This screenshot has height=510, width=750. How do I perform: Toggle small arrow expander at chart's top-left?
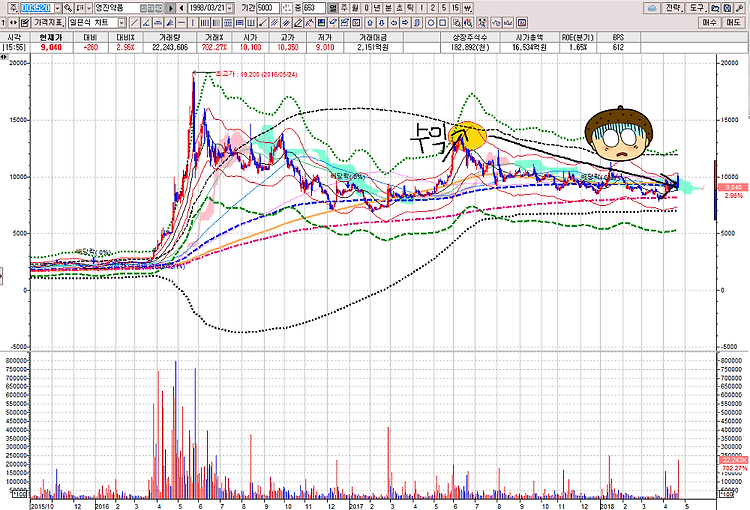click(x=4, y=56)
